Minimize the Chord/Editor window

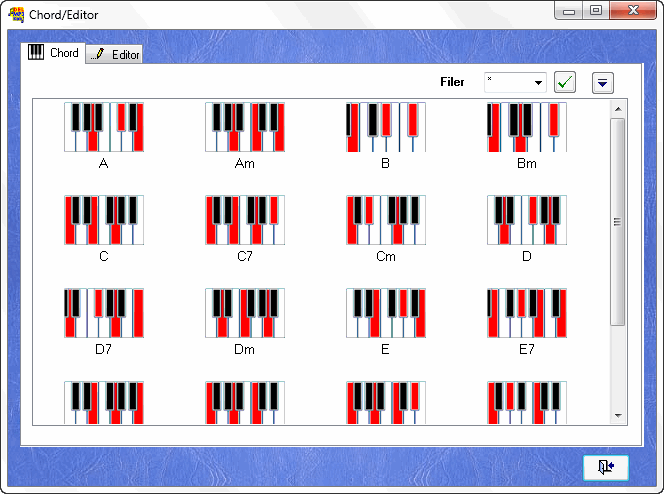coord(569,11)
